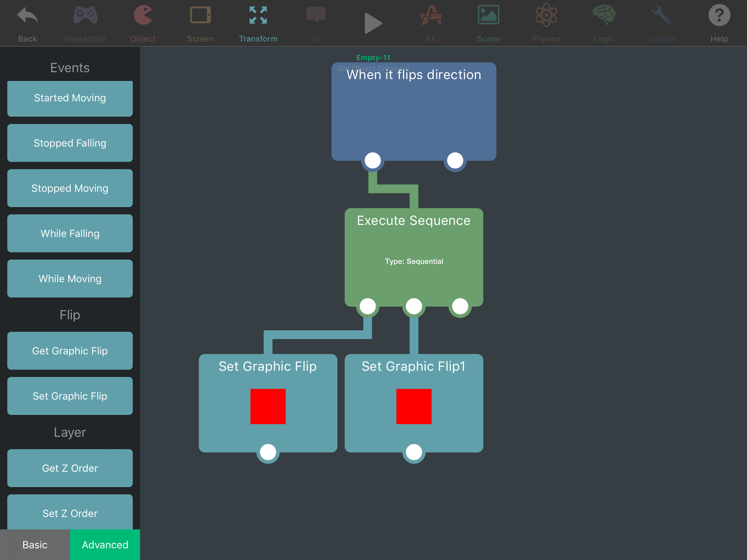Switch to the Advanced tab
The width and height of the screenshot is (747, 560).
pyautogui.click(x=105, y=544)
